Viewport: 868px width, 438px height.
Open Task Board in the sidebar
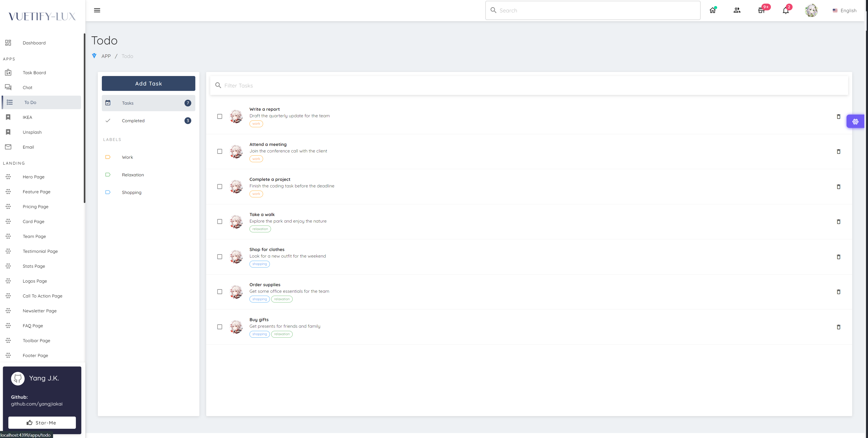pos(34,73)
